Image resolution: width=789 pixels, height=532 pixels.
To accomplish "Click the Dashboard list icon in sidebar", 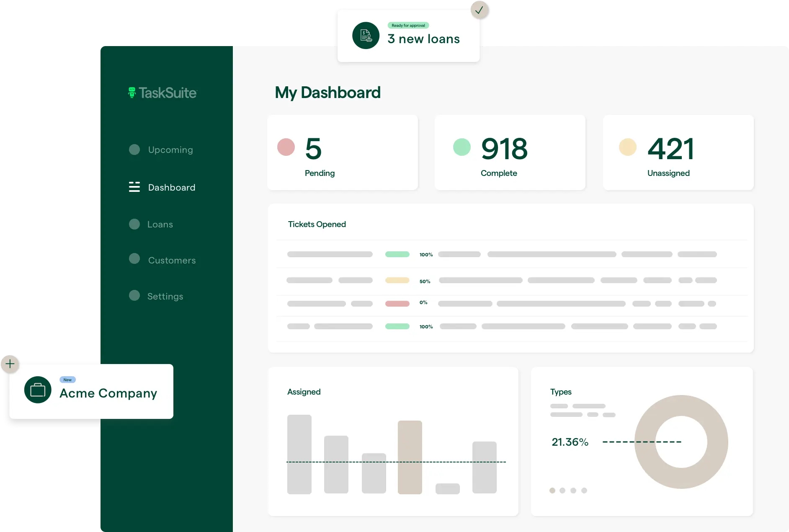I will 134,187.
